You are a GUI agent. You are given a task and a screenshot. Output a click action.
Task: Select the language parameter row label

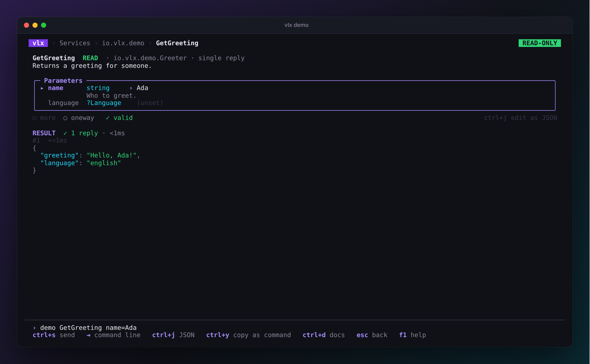(x=63, y=103)
